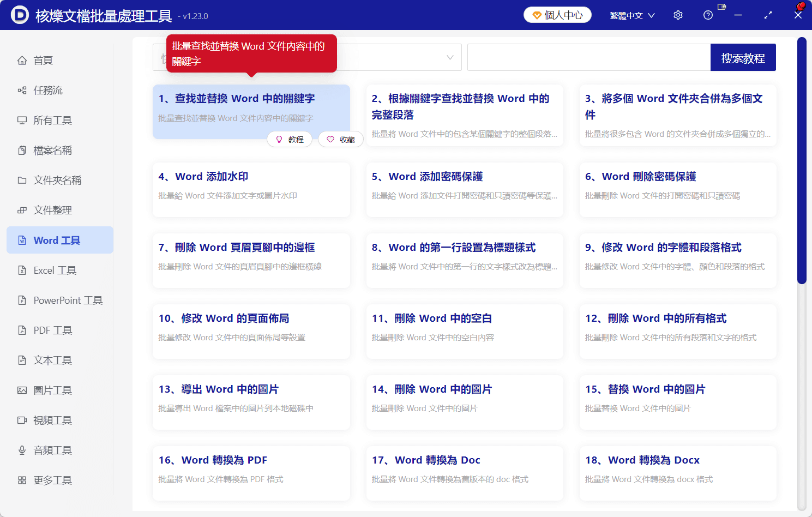The height and width of the screenshot is (517, 812).
Task: Click the lightbulb 教程 button on card 1
Action: pos(290,140)
